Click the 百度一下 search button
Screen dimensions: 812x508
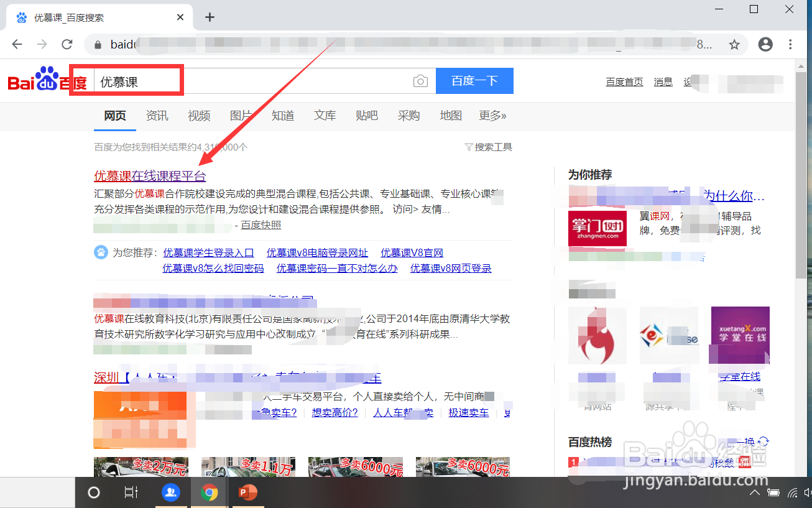tap(474, 81)
